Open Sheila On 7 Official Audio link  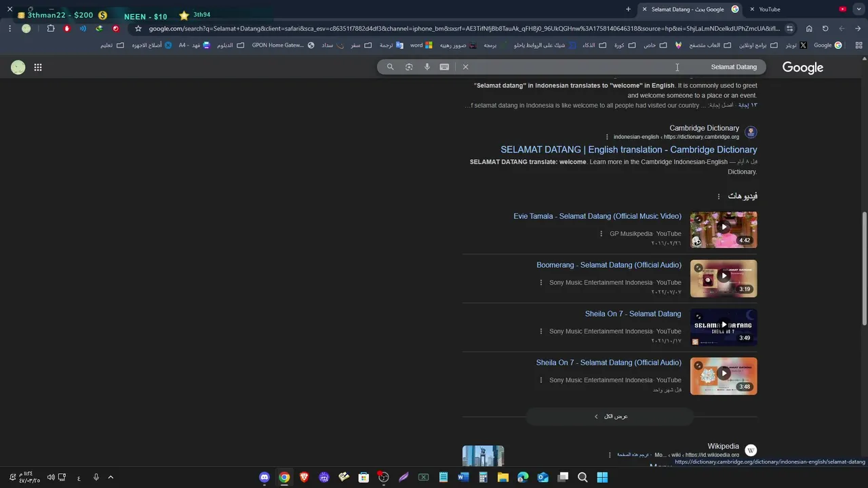pos(609,363)
